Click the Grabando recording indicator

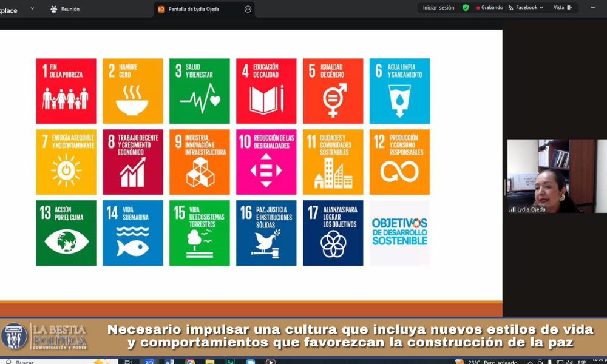tap(490, 8)
